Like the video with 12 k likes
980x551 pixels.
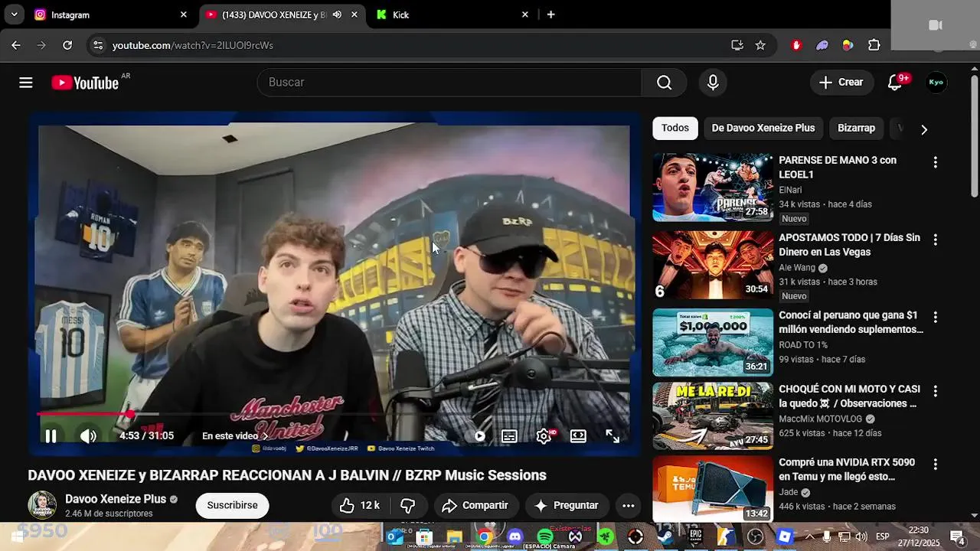tap(359, 505)
